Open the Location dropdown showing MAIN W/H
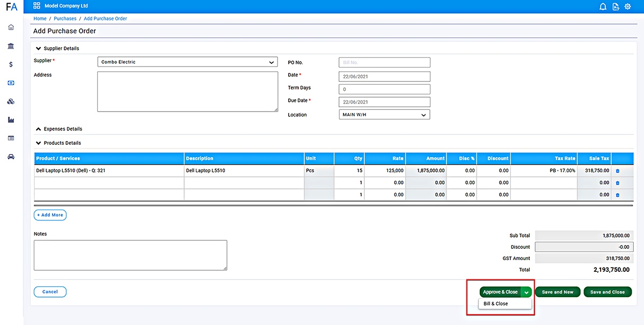Image resolution: width=644 pixels, height=325 pixels. coord(384,115)
